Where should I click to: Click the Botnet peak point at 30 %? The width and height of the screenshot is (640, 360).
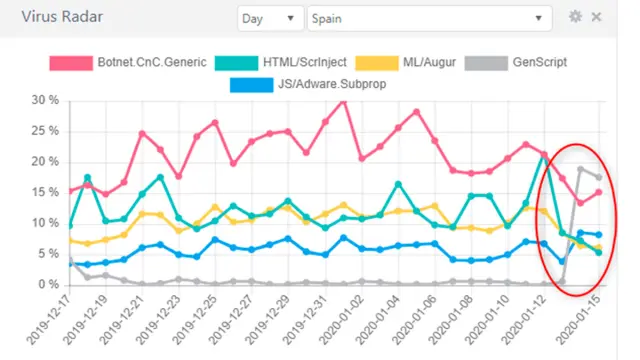pos(343,102)
